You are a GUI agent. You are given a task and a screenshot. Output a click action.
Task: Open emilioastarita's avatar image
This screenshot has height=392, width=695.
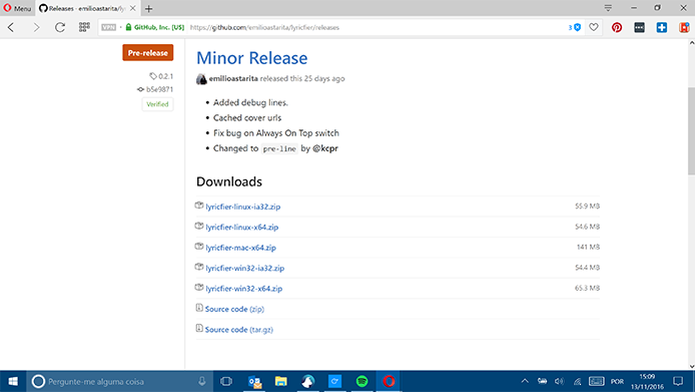(201, 79)
